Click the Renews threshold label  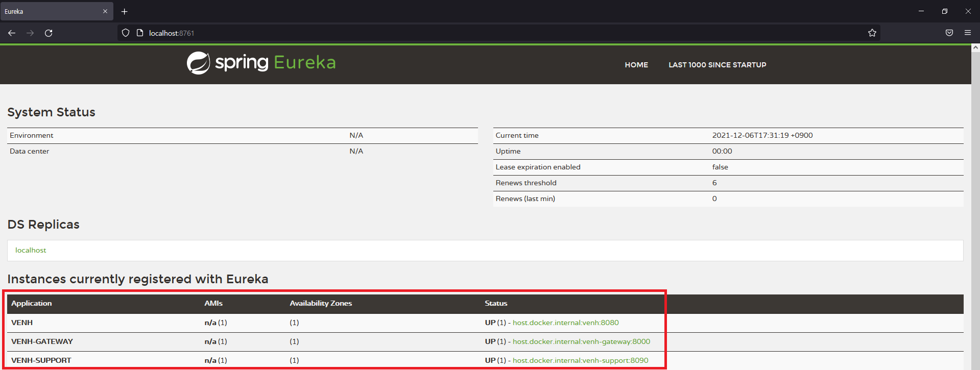(526, 183)
